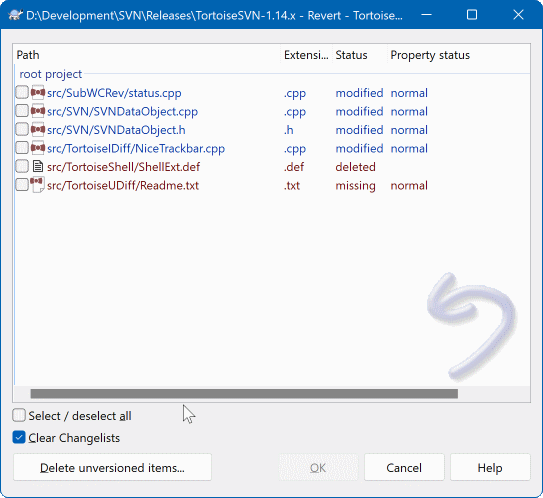543x498 pixels.
Task: Select src/SVN/SVNDataObject.cpp path text
Action: (x=123, y=111)
